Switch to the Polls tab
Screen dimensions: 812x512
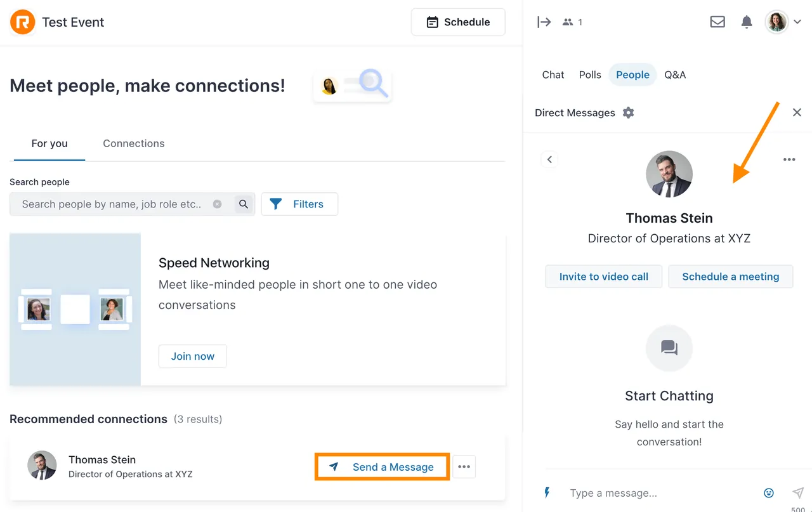tap(590, 75)
